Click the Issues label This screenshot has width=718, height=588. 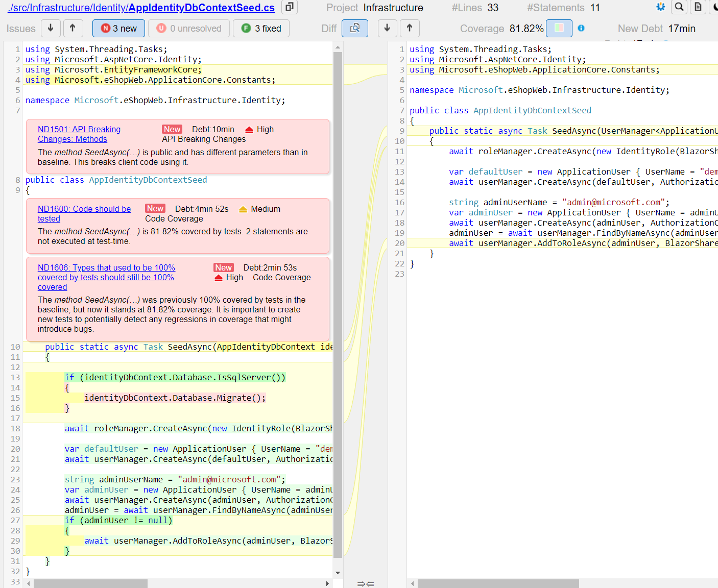click(21, 29)
